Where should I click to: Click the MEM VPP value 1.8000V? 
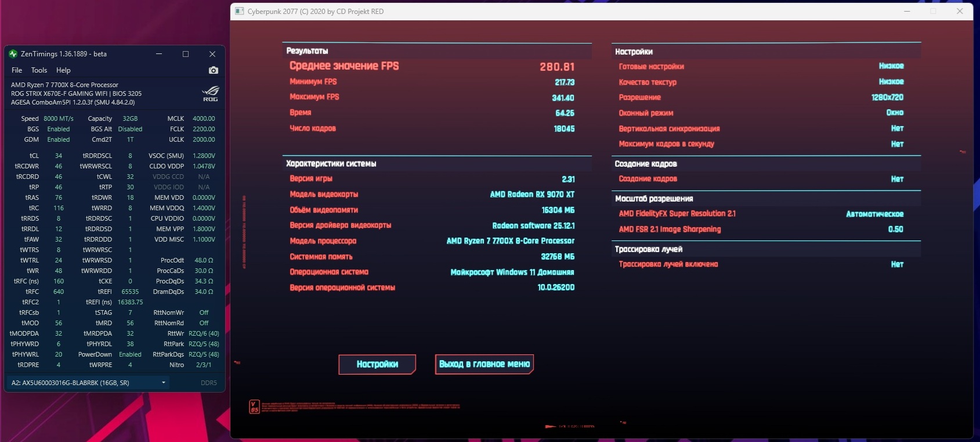pos(204,229)
